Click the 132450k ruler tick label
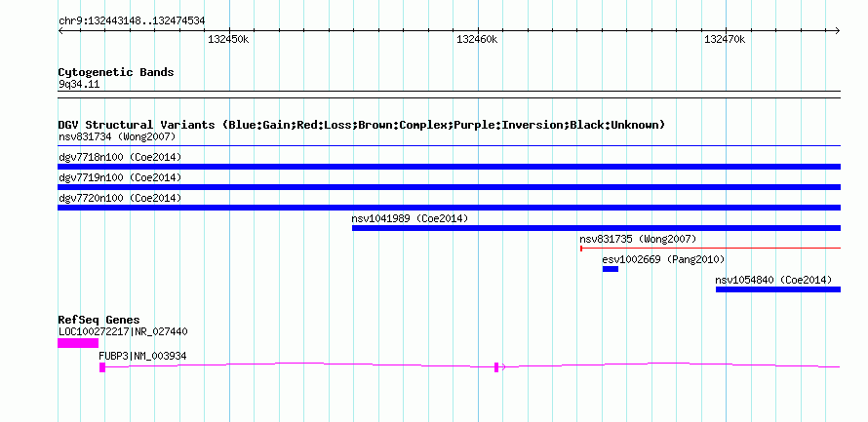Image resolution: width=868 pixels, height=422 pixels. 228,39
